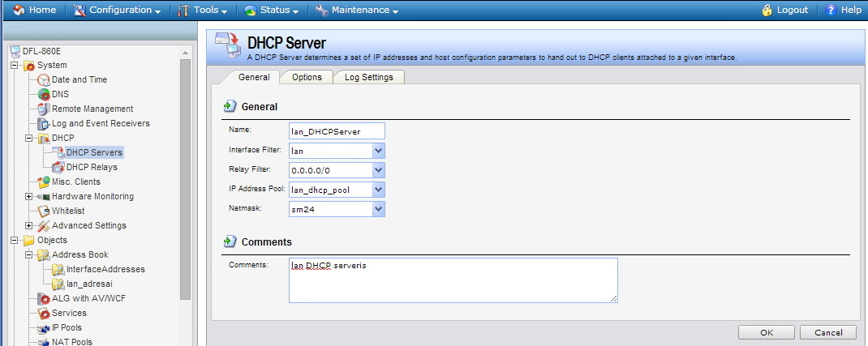
Task: Click the Services icon in Objects tree
Action: [44, 313]
